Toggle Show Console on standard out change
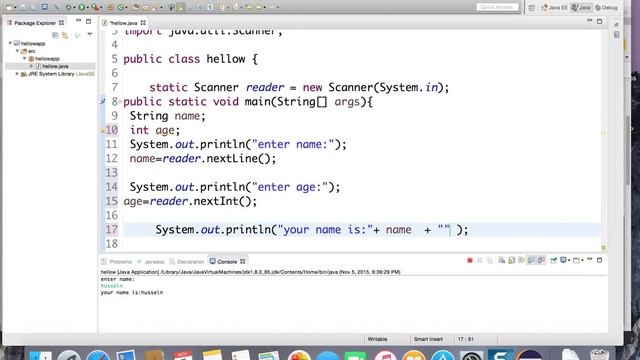The height and width of the screenshot is (360, 640). (531, 260)
